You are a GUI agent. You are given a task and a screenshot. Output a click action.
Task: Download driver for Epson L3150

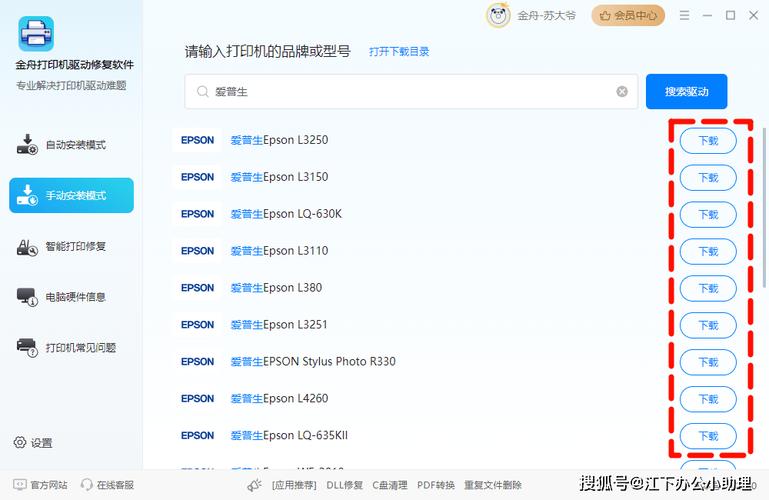(708, 177)
